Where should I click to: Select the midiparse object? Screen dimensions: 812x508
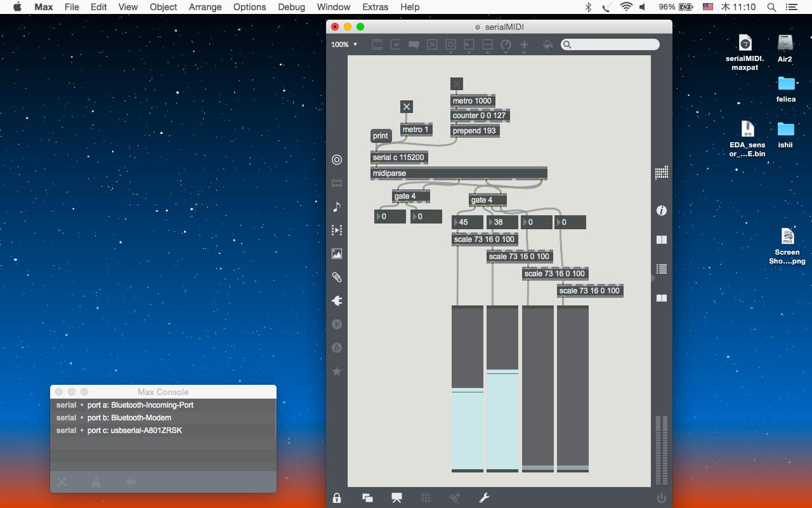click(459, 173)
